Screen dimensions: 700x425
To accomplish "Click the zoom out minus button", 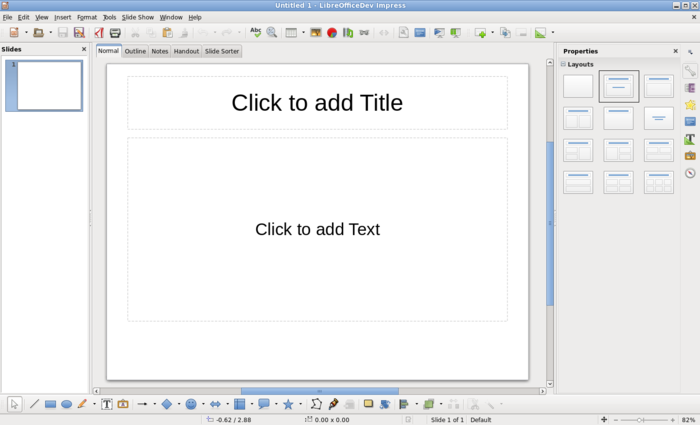I will point(616,420).
